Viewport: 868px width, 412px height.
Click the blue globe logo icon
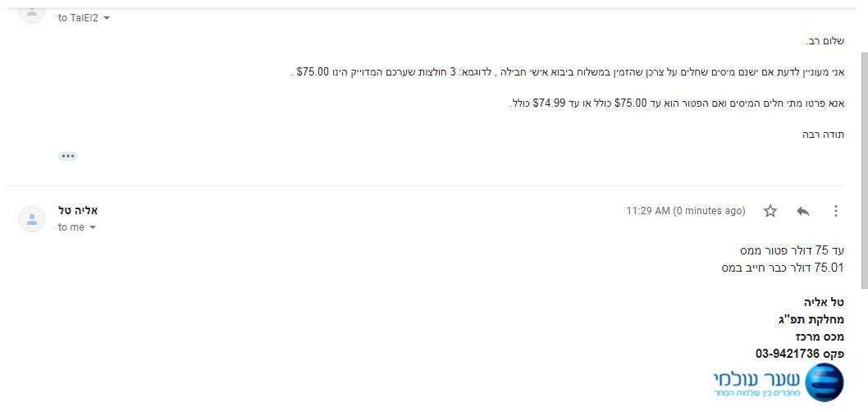pos(824,382)
